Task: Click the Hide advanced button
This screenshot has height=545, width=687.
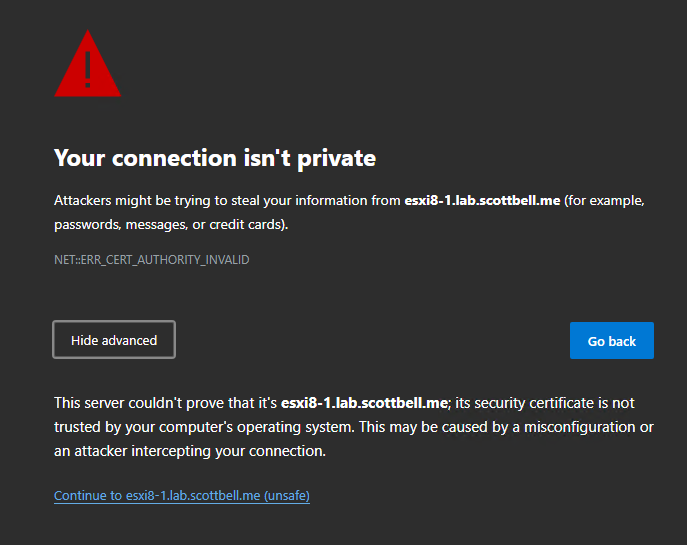Action: pos(114,340)
